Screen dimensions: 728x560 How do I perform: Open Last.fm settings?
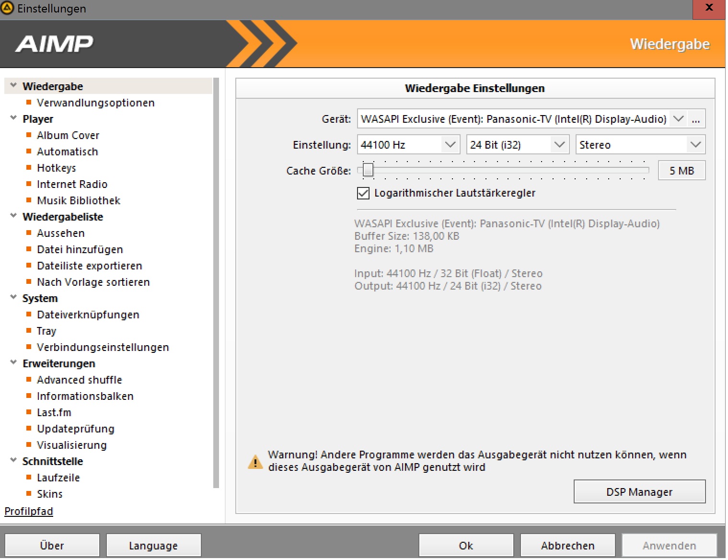tap(54, 413)
